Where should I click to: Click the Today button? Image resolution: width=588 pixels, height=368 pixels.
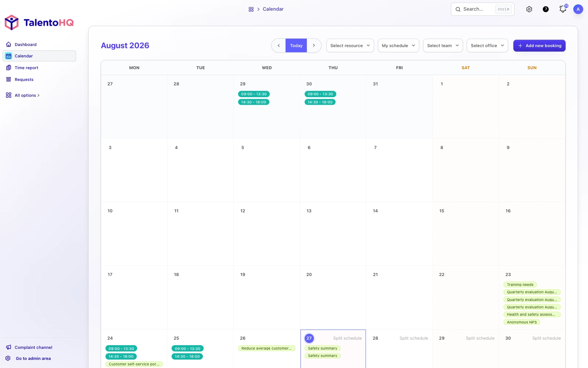click(x=296, y=46)
